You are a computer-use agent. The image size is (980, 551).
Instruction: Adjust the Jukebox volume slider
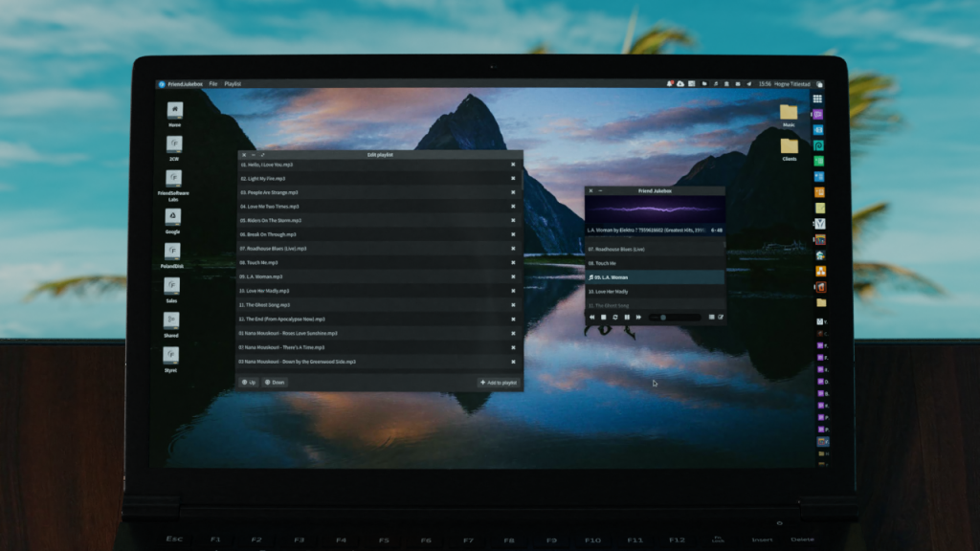675,318
